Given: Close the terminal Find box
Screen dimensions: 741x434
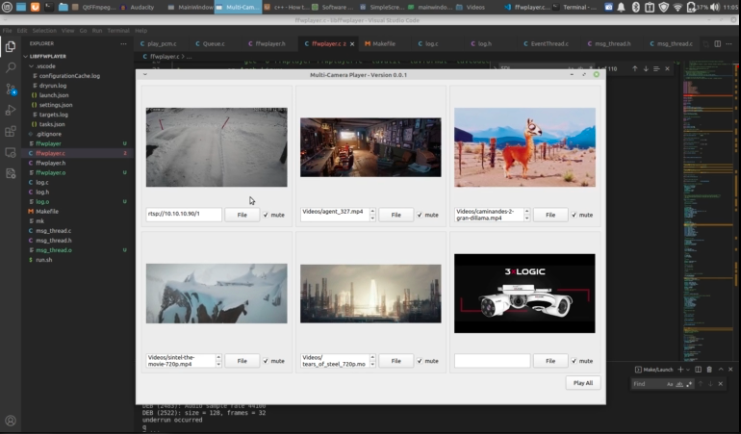Looking at the screenshot, I should click(x=720, y=384).
